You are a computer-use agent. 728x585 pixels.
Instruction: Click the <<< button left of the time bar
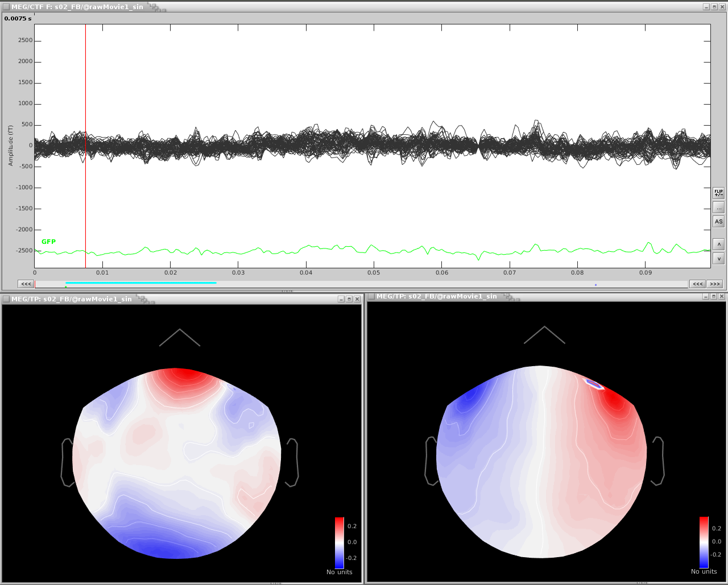tap(26, 284)
